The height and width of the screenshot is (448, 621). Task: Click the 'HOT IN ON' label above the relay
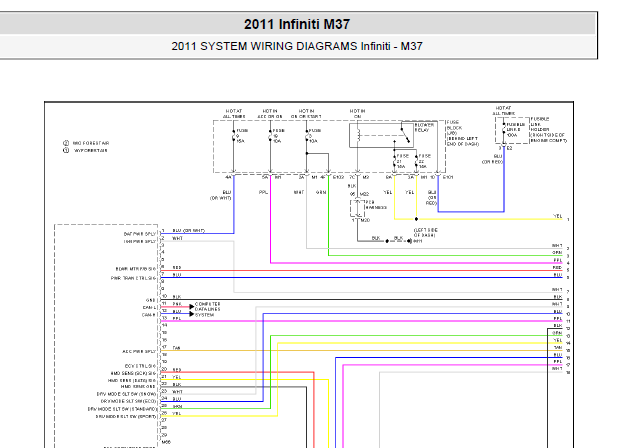pos(357,114)
